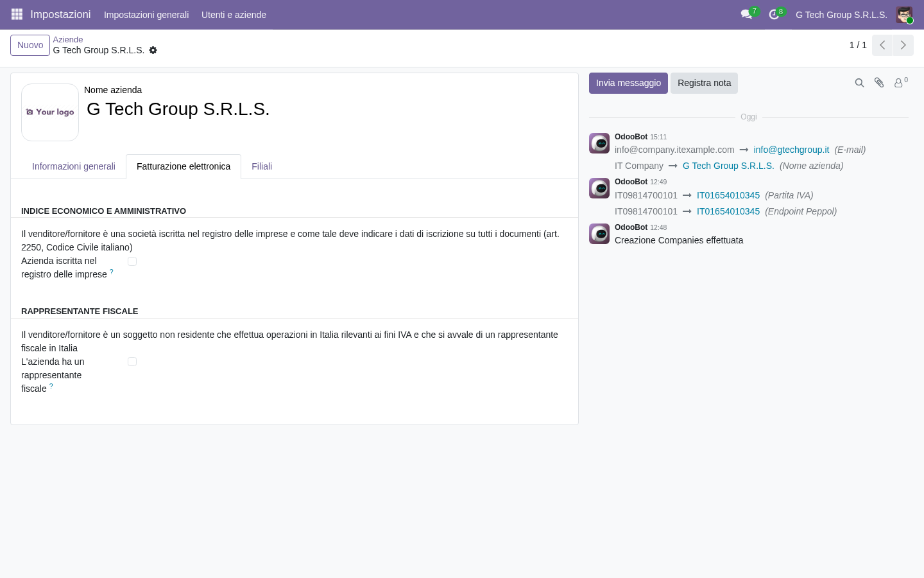Check L'azienda ha un rappresentante fiscale
The image size is (924, 578).
point(132,362)
